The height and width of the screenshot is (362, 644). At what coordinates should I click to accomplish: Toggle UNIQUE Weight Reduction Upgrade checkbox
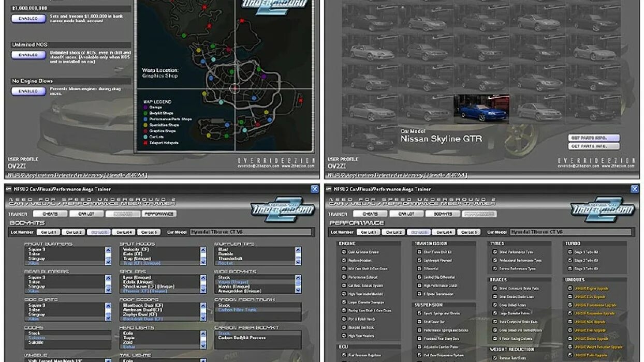[570, 347]
